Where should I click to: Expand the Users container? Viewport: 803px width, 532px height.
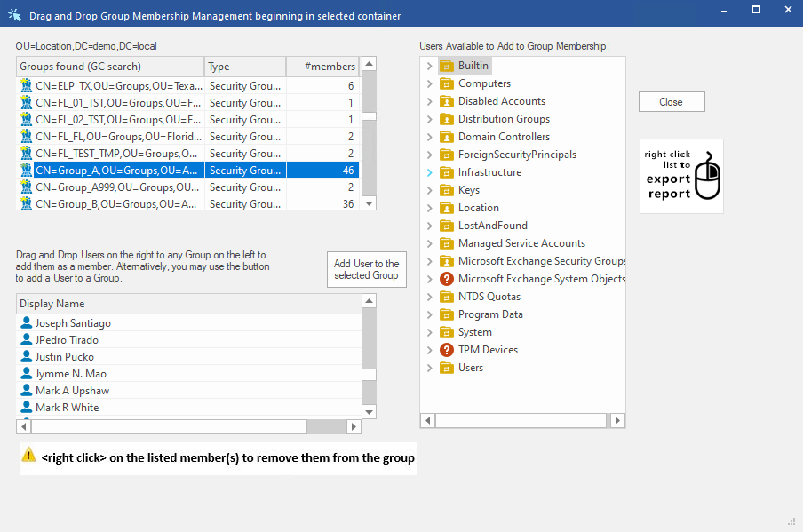point(427,367)
